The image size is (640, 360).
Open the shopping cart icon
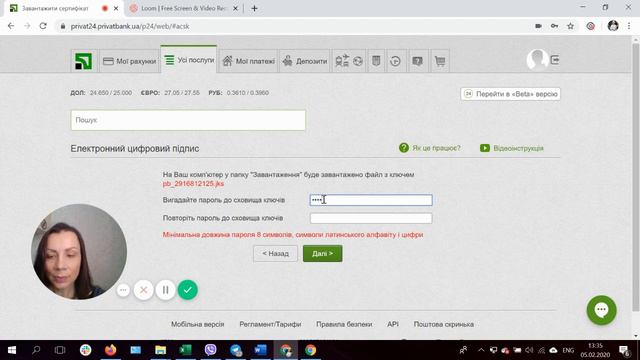click(440, 61)
